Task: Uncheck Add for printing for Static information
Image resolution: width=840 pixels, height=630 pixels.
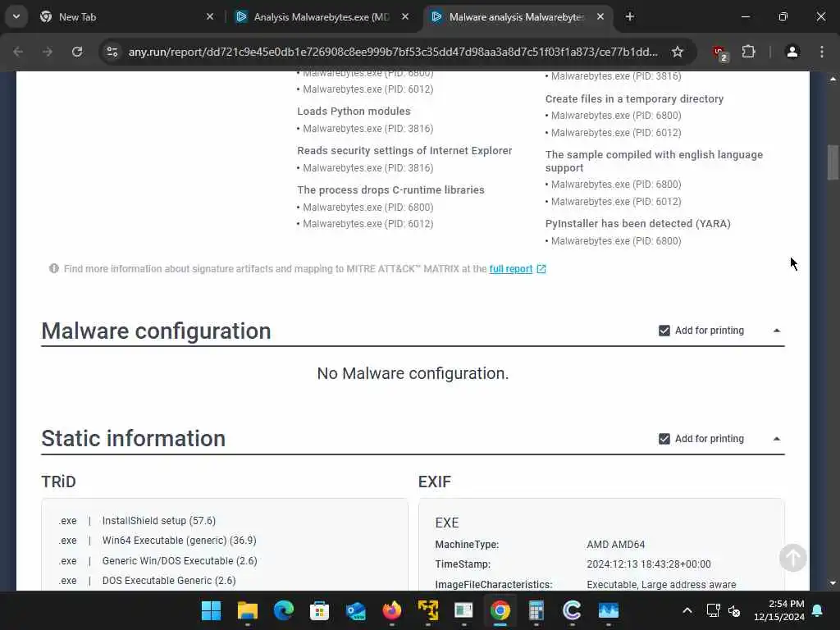Action: coord(664,439)
